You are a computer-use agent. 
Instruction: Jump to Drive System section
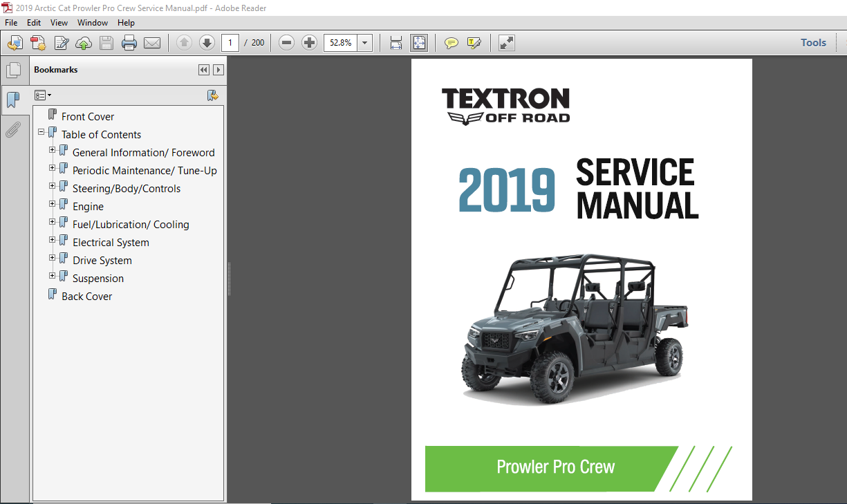click(102, 261)
